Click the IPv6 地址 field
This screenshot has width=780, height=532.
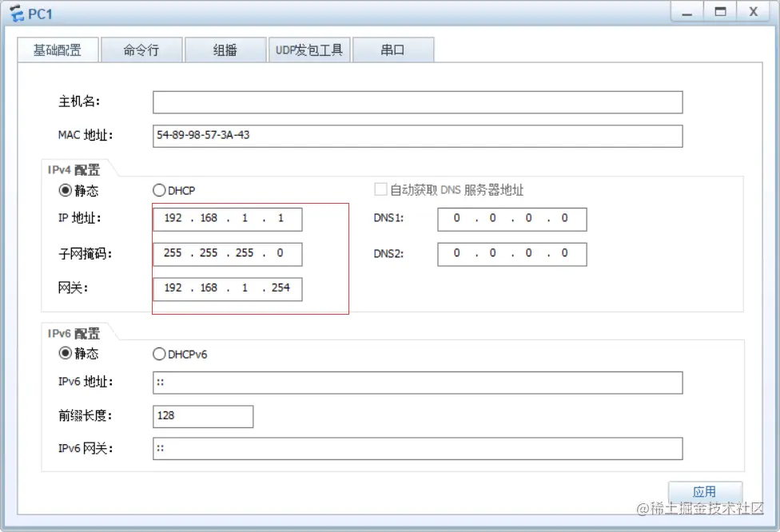click(417, 382)
